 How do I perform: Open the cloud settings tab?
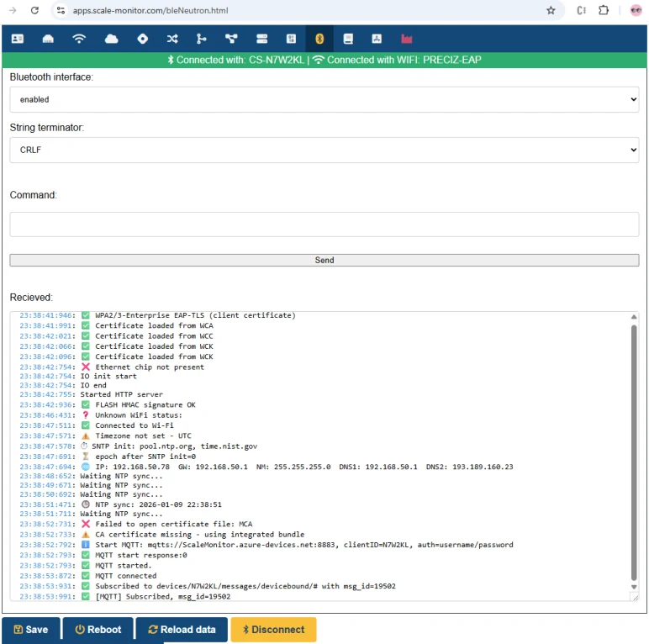tap(111, 39)
